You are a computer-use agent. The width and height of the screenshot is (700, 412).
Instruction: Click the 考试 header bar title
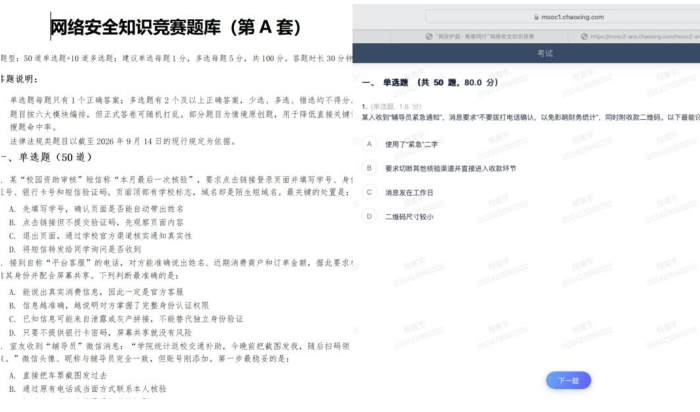pyautogui.click(x=545, y=53)
